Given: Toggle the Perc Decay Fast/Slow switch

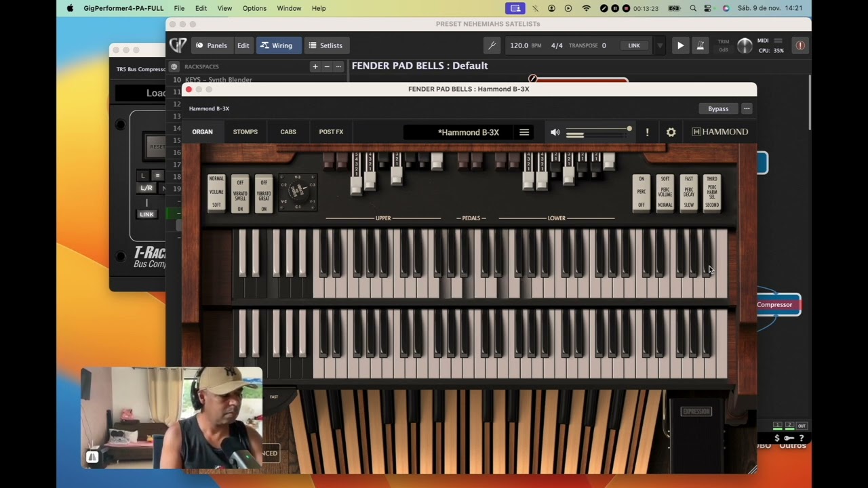Looking at the screenshot, I should pyautogui.click(x=689, y=192).
